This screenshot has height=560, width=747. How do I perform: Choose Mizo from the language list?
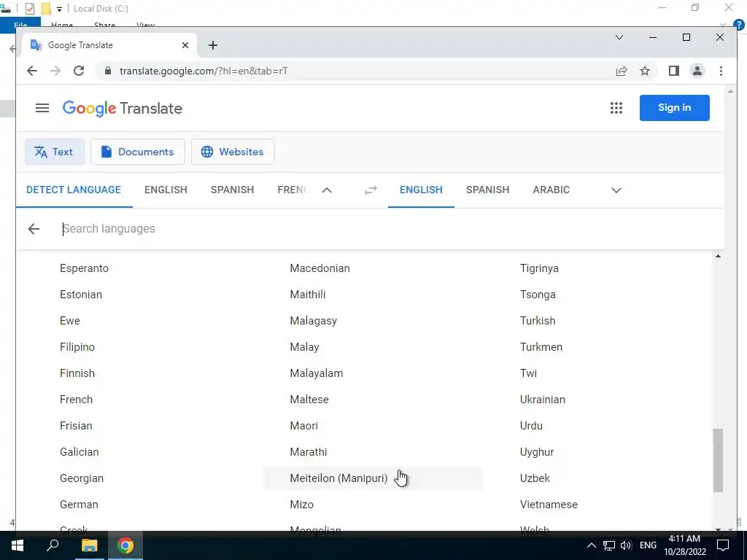[301, 505]
